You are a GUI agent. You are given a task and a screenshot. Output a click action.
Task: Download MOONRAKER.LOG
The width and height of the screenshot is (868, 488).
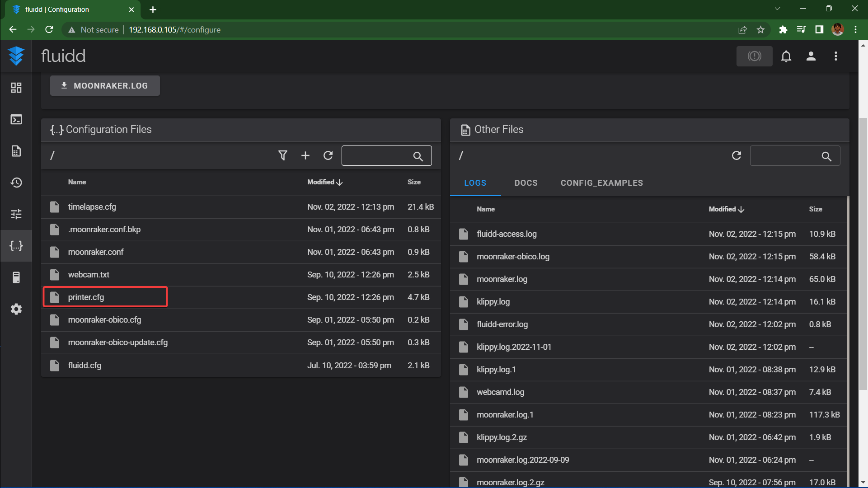click(x=105, y=86)
